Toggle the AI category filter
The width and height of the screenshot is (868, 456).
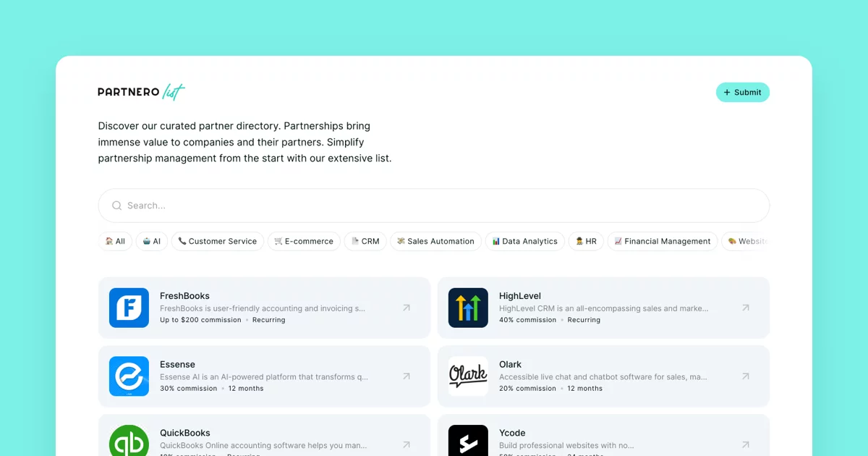[x=151, y=241]
